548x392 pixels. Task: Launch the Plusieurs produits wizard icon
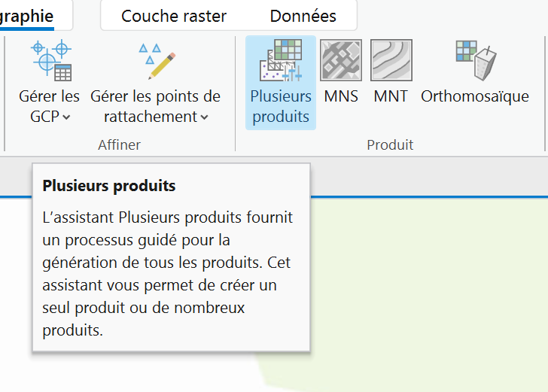click(281, 60)
